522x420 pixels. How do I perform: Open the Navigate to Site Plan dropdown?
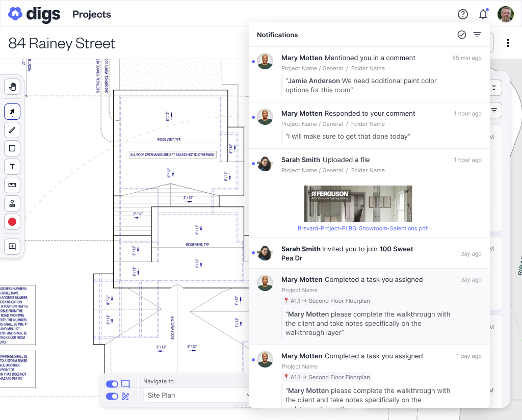[197, 395]
